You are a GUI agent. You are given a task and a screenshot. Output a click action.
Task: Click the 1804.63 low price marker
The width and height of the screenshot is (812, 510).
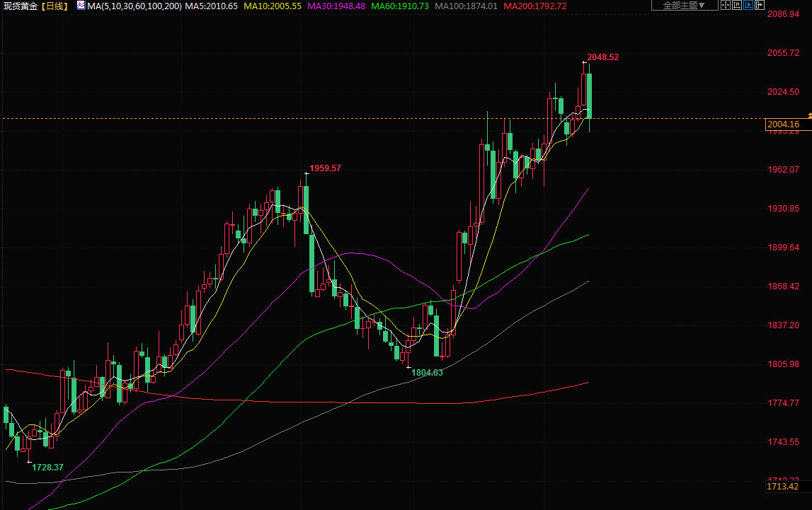(x=428, y=373)
